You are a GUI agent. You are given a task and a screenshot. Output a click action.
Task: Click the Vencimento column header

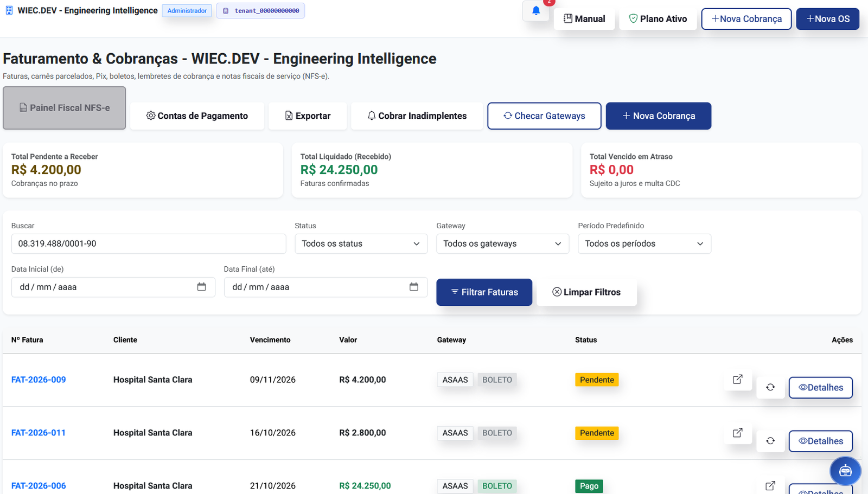pyautogui.click(x=270, y=340)
